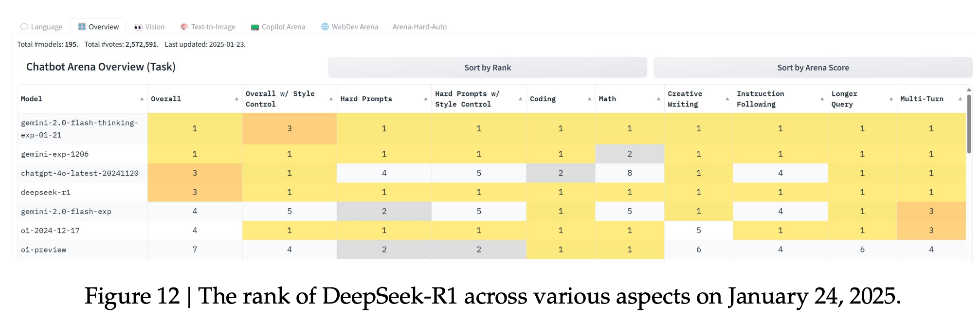
Task: Switch to Copilot Arena tab
Action: click(278, 27)
